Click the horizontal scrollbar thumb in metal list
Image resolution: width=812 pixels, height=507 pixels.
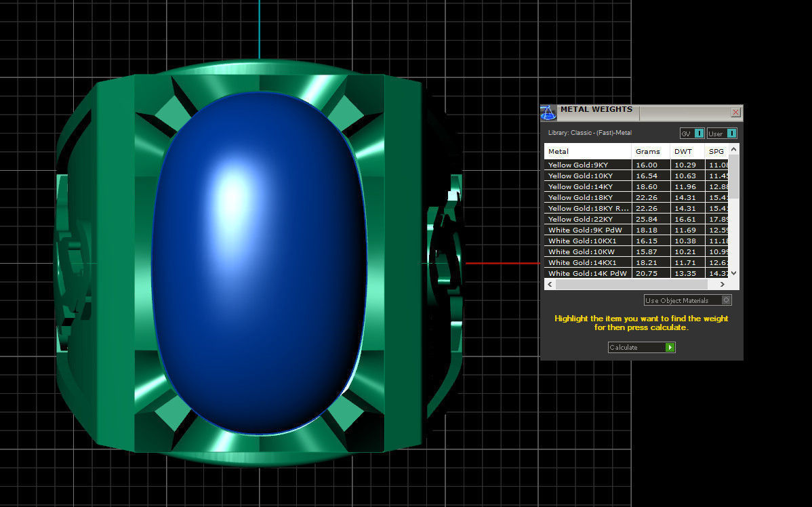631,284
